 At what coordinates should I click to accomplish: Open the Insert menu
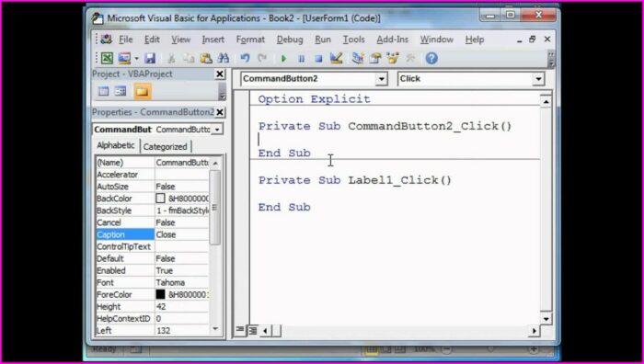213,40
